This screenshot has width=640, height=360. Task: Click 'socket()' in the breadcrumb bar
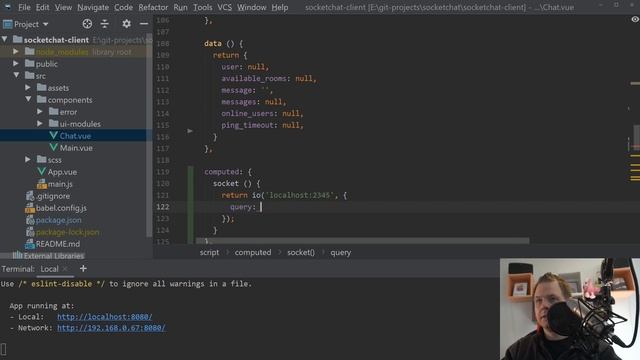tap(301, 253)
